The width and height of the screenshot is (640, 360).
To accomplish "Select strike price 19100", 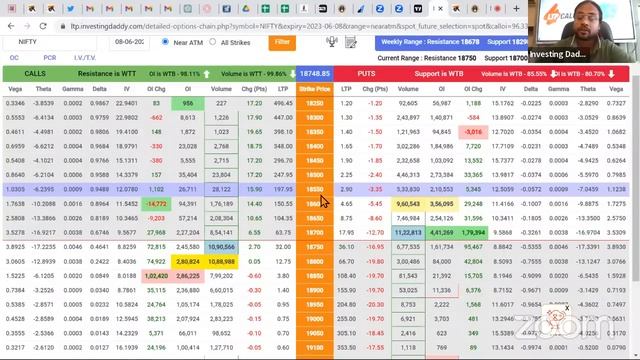I will (315, 347).
